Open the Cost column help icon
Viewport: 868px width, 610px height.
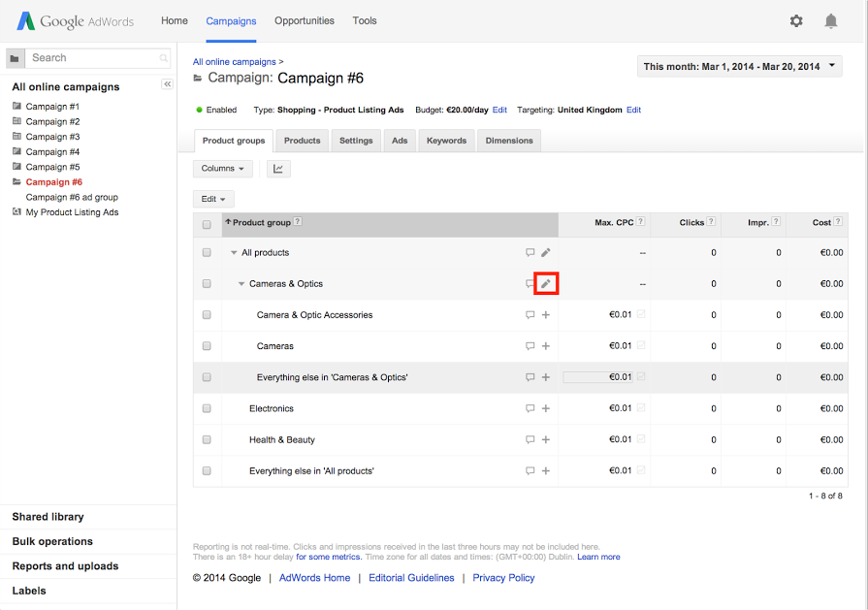[x=838, y=221]
